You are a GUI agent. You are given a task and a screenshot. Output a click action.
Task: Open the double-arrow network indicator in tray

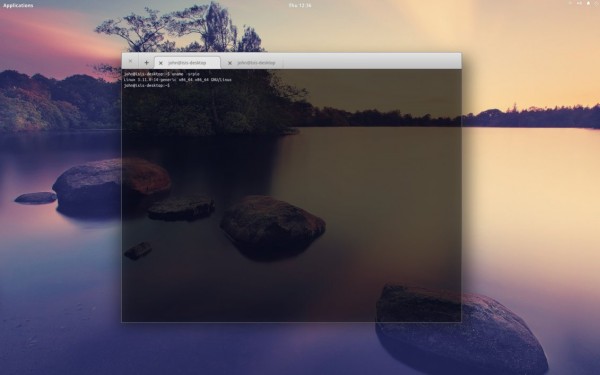[579, 3]
